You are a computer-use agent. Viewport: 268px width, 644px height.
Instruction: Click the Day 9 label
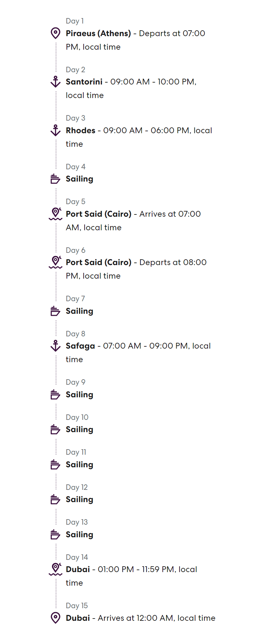[76, 382]
